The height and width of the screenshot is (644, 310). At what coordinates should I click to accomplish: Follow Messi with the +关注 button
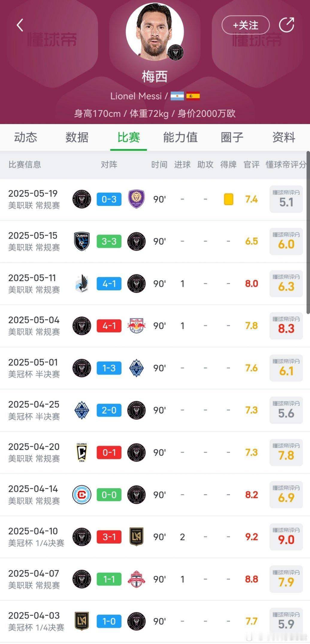click(x=245, y=25)
